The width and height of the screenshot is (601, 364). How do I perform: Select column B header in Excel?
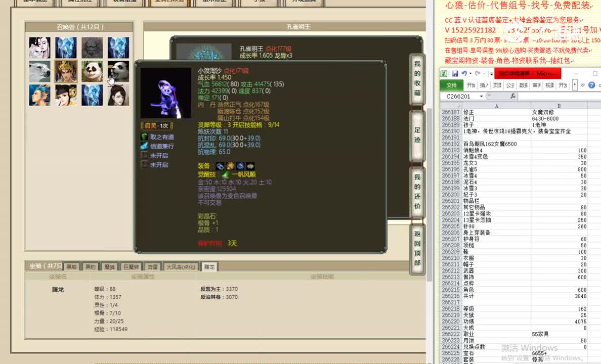tap(559, 106)
